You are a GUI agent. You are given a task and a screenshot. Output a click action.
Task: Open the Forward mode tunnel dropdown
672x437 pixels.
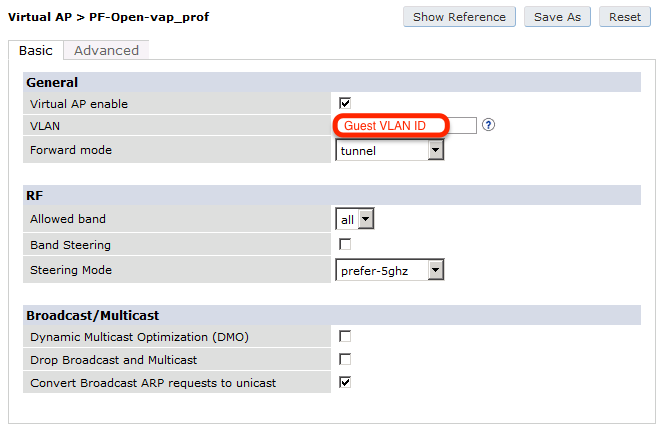click(390, 150)
